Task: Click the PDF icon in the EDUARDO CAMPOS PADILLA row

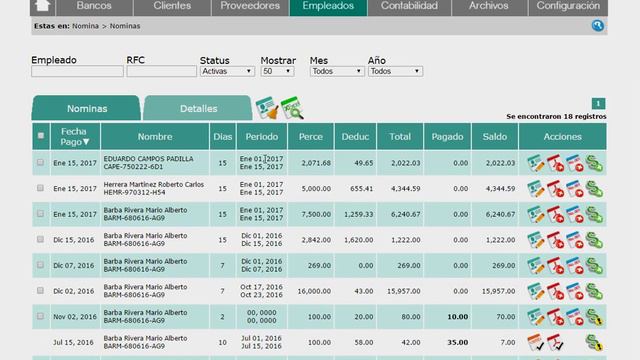Action: (556, 163)
